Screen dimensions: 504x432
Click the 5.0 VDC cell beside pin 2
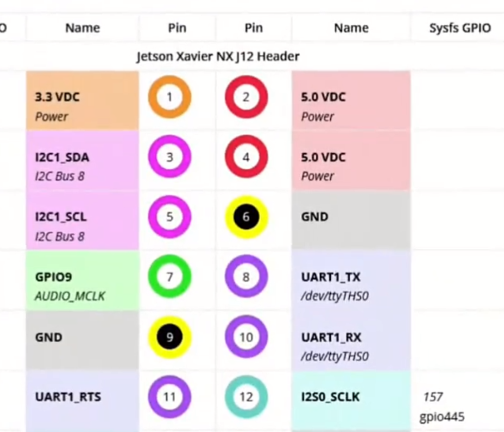[x=351, y=101]
